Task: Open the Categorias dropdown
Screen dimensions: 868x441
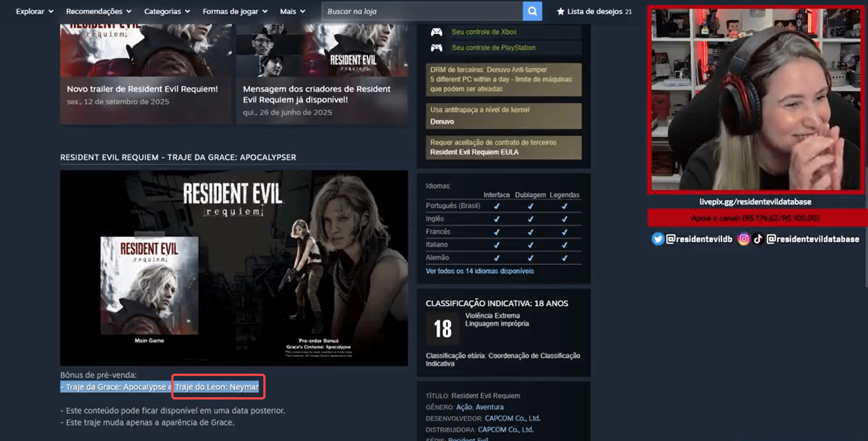Action: pos(167,11)
